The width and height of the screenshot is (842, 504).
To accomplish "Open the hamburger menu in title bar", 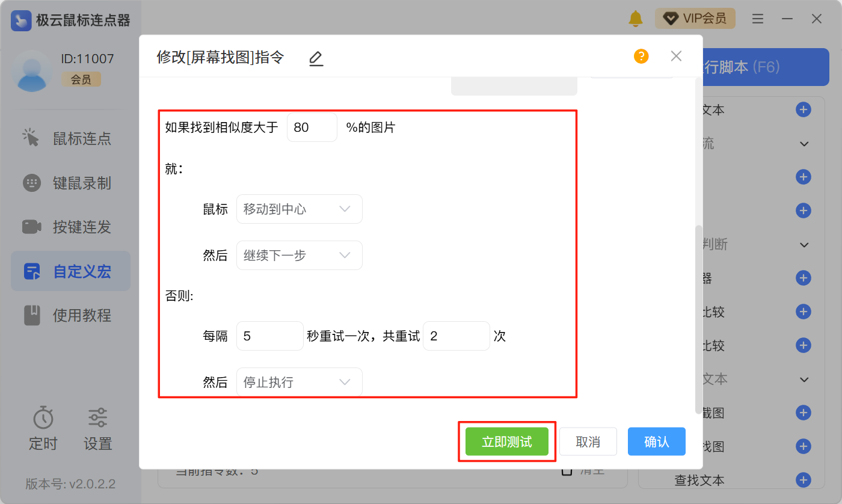I will (x=758, y=19).
